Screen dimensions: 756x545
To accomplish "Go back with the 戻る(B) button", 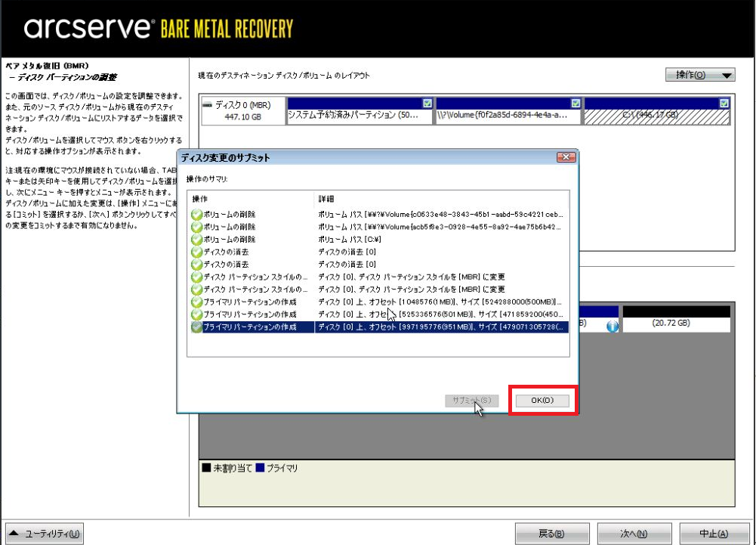I will coord(551,533).
